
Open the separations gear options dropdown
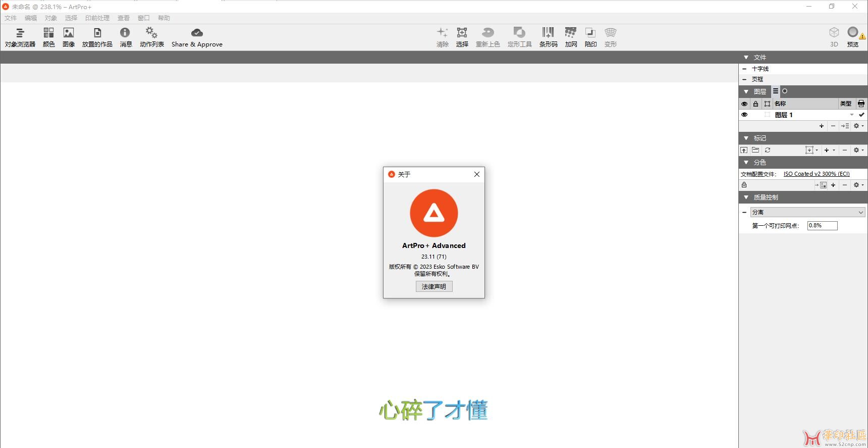(858, 185)
